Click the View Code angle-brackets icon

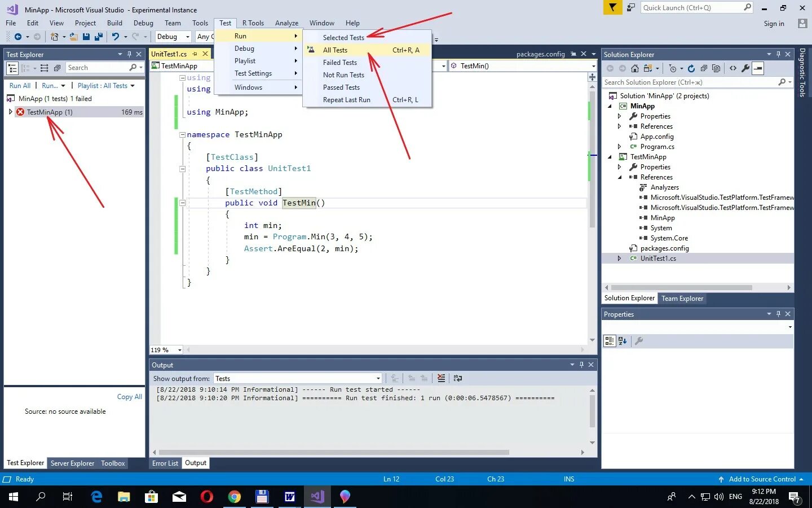(733, 68)
